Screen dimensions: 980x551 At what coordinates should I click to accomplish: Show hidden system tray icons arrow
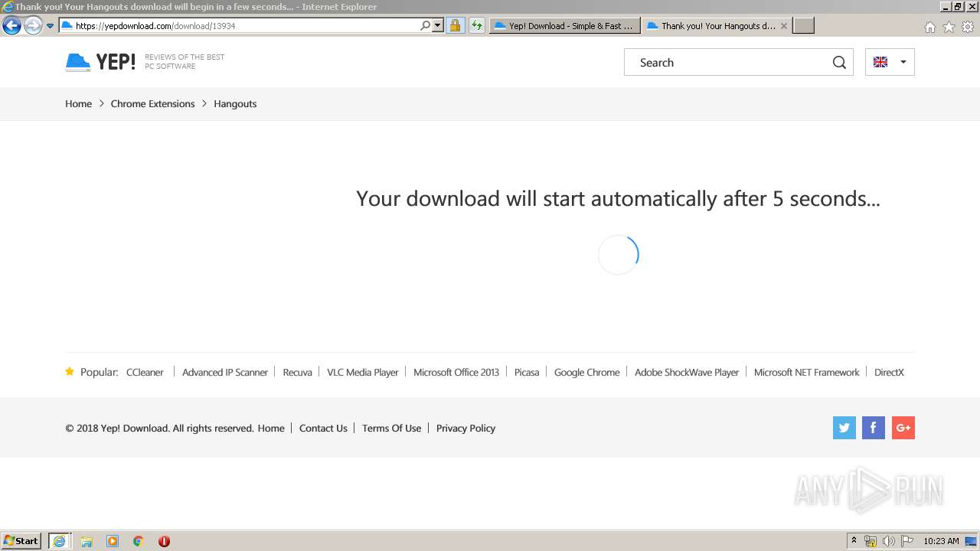[x=854, y=541]
